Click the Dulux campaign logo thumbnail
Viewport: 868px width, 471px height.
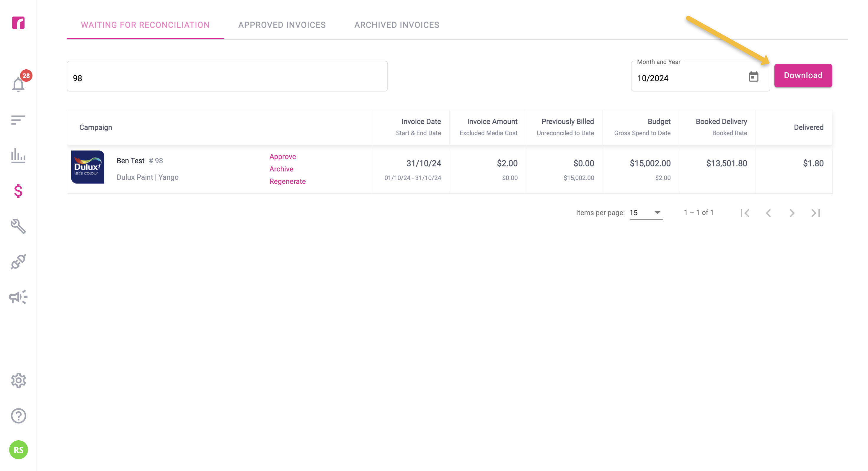pos(88,167)
